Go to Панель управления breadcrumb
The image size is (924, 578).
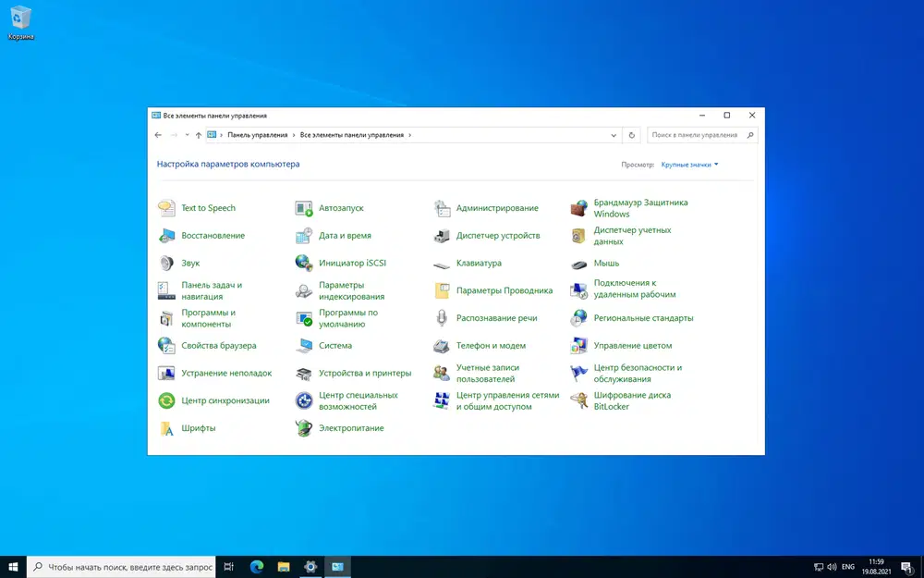click(x=258, y=135)
